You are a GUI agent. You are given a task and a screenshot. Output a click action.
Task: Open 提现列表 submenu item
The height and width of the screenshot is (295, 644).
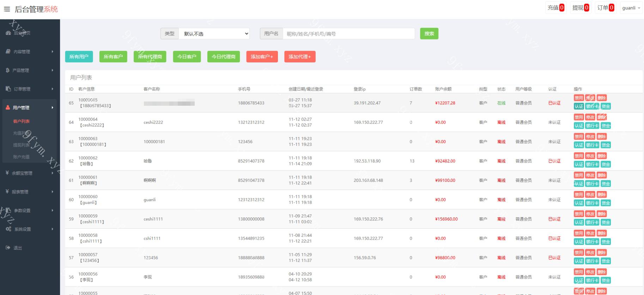point(21,145)
